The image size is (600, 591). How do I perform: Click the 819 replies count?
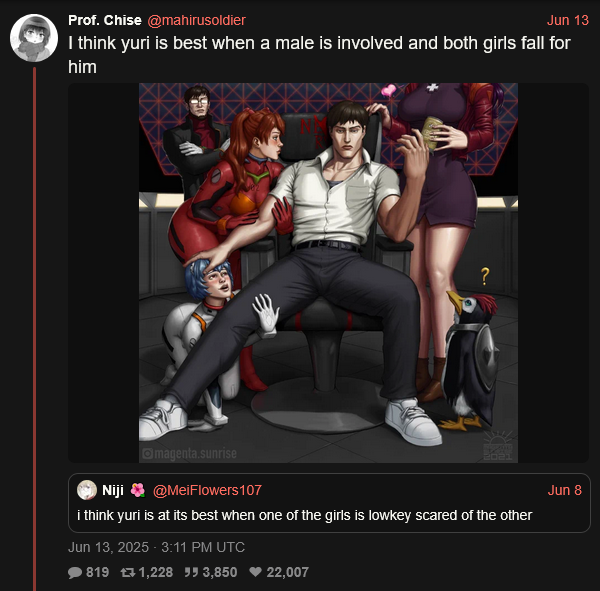[x=98, y=573]
